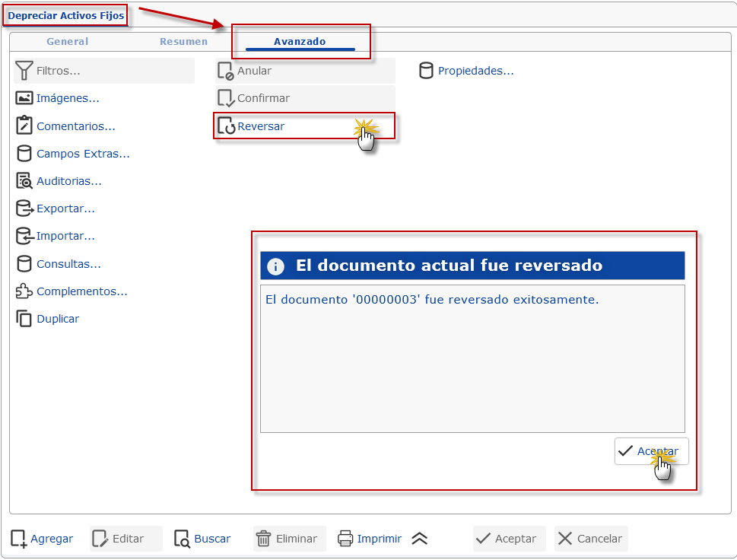Click the Confirmar option
This screenshot has height=560, width=737.
[305, 98]
